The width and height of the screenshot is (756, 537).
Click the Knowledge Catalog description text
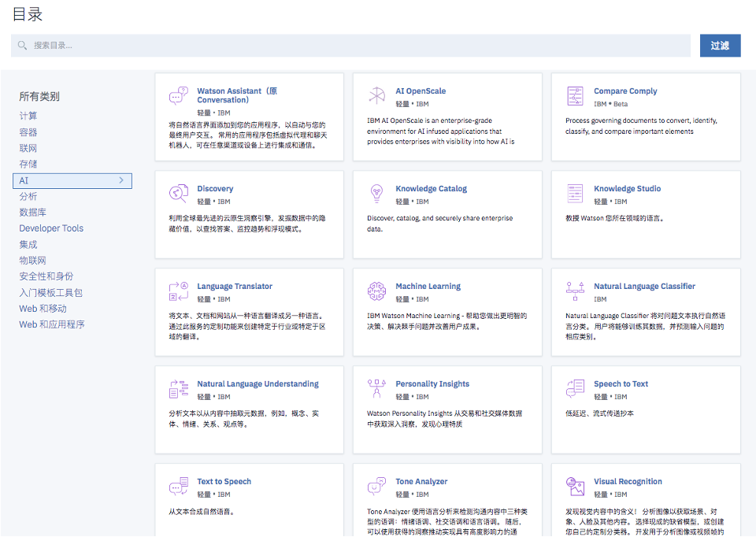click(439, 224)
